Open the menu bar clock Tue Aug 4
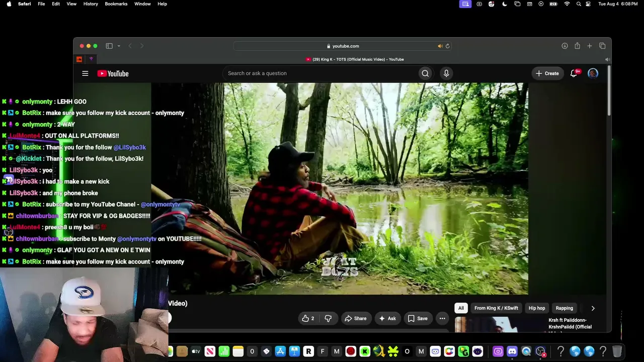 (618, 4)
